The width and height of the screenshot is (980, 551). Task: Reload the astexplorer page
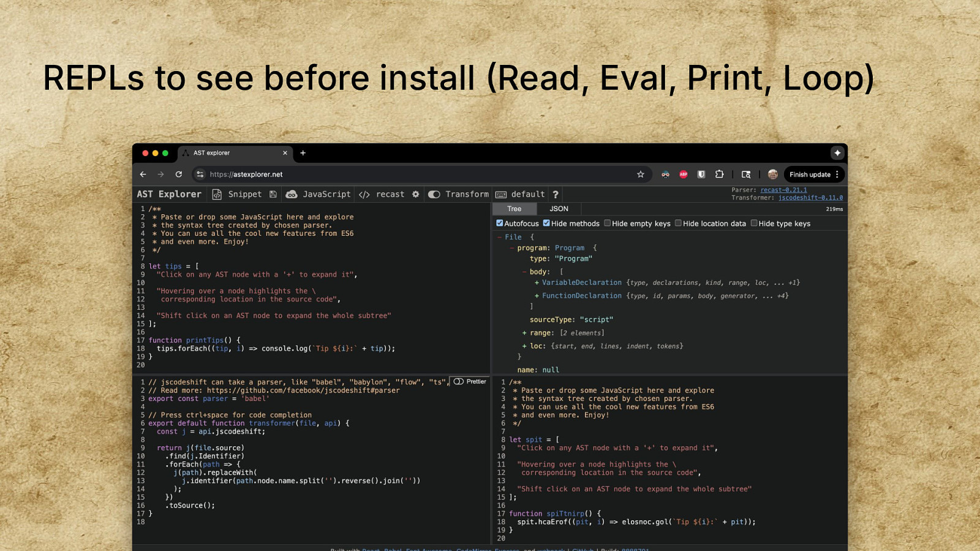click(x=179, y=174)
